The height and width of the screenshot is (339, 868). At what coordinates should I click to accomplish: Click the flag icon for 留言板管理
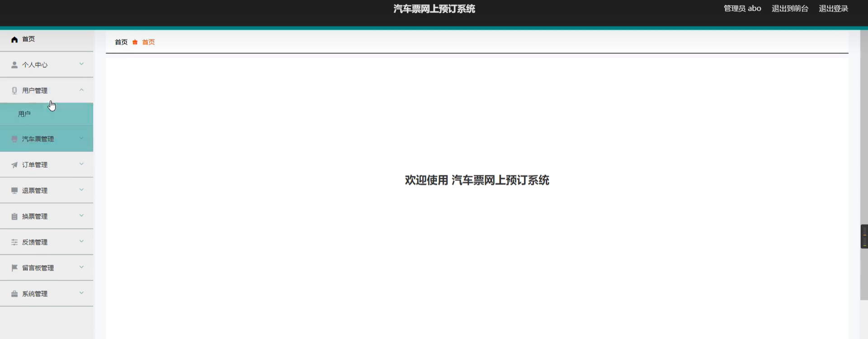pyautogui.click(x=14, y=268)
